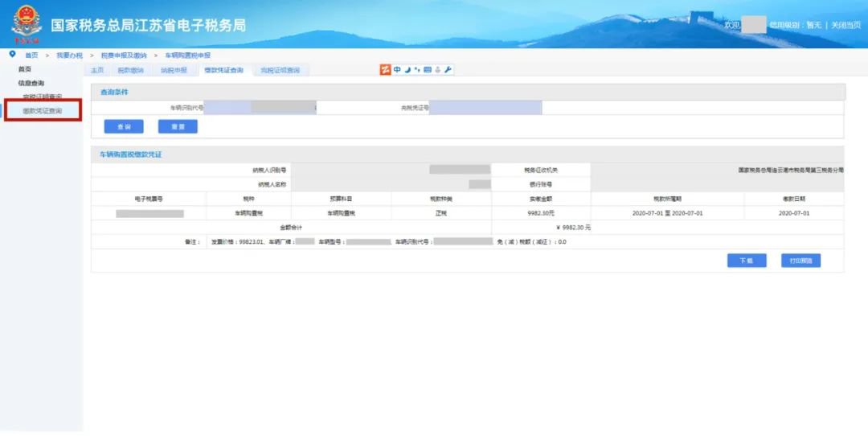Image resolution: width=868 pixels, height=436 pixels.
Task: Toggle the 中 Chinese/English input mode icon
Action: (x=397, y=70)
